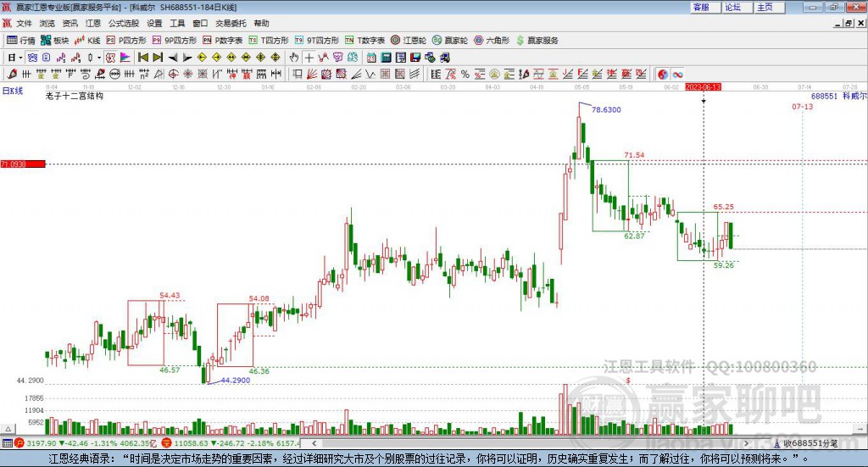Open the 帮助 menu
Screen dimensions: 868x467
click(x=261, y=23)
